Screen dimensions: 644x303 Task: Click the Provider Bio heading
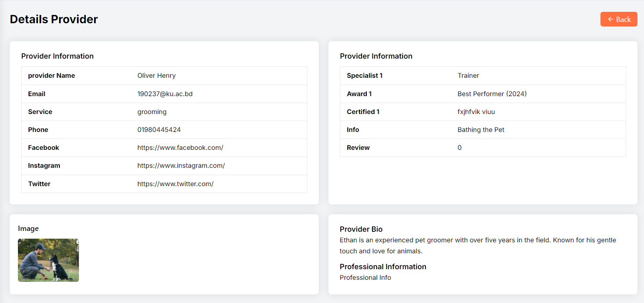[x=361, y=229]
